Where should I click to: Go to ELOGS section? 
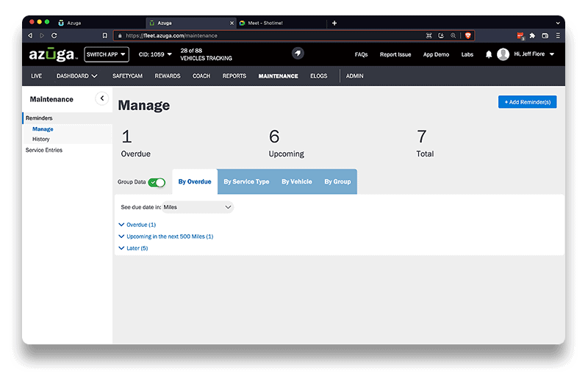pyautogui.click(x=319, y=76)
